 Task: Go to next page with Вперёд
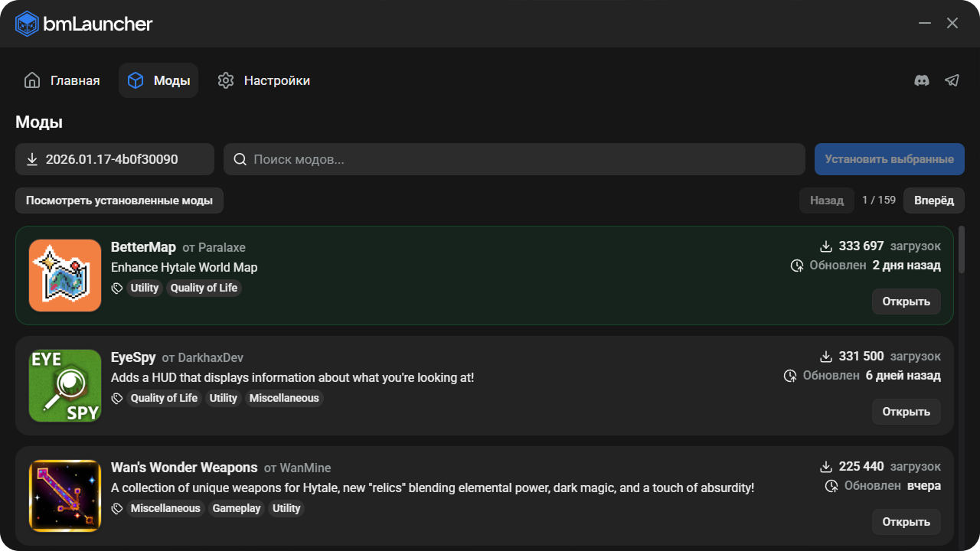click(933, 201)
